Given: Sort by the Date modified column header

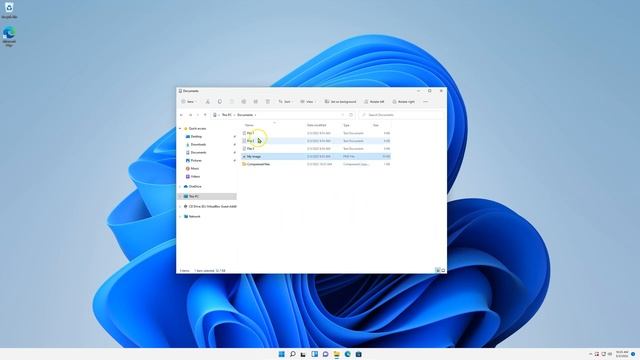Looking at the screenshot, I should [317, 125].
